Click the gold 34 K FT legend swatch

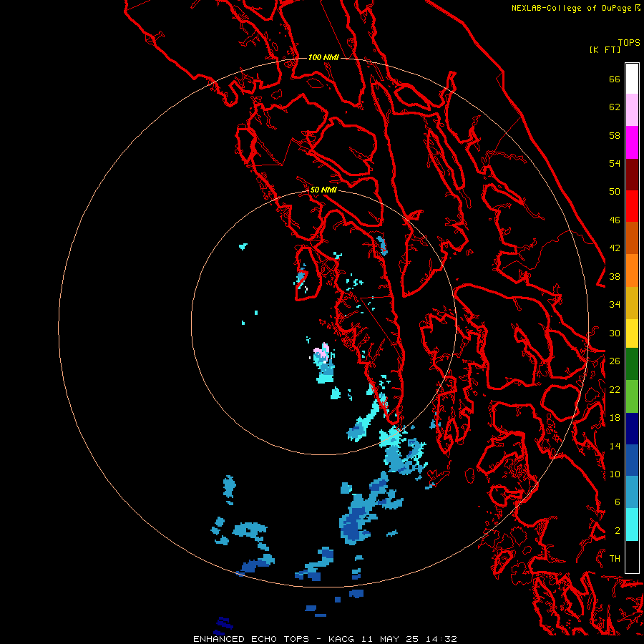tap(632, 302)
